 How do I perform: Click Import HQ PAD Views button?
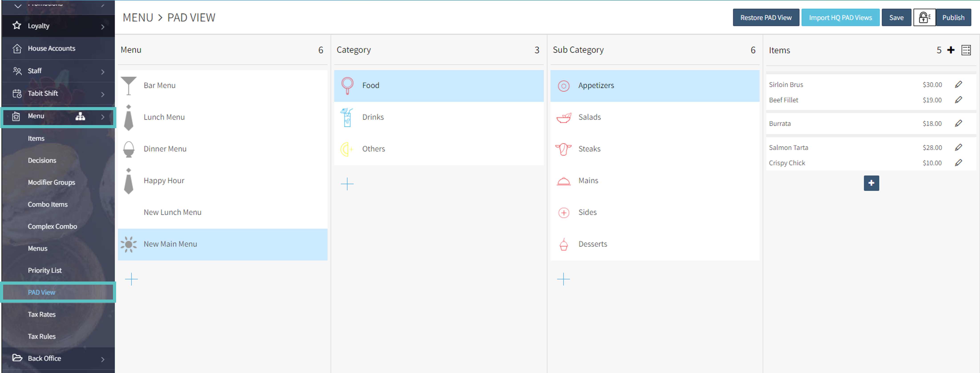pyautogui.click(x=840, y=18)
